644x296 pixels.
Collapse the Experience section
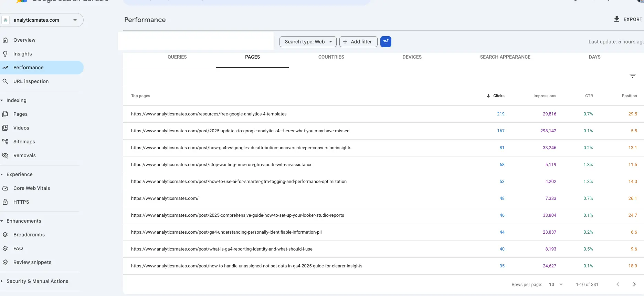(2, 174)
